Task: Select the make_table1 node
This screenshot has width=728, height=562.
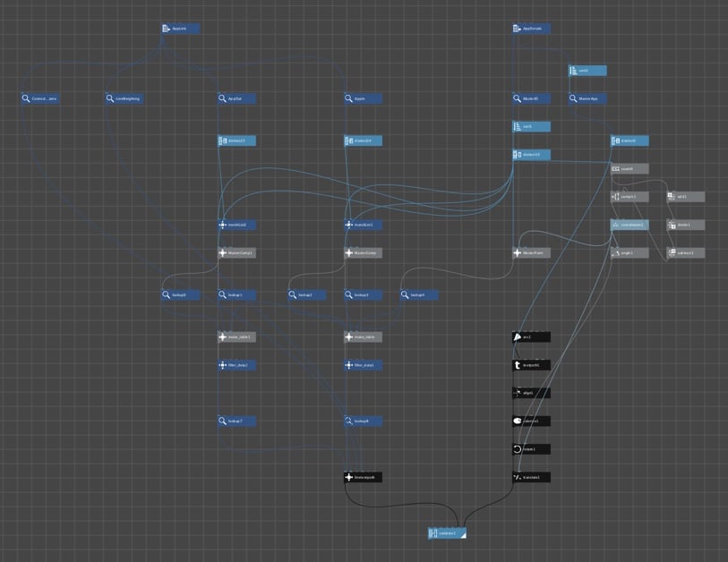Action: (x=236, y=336)
